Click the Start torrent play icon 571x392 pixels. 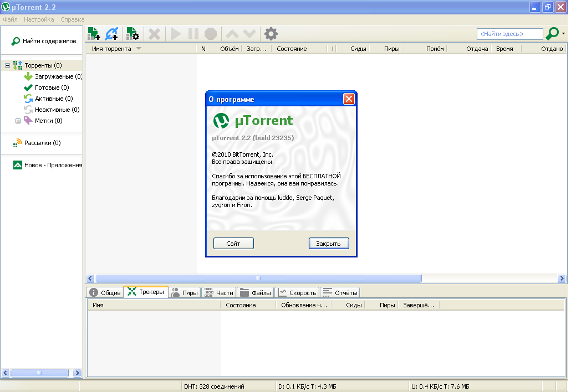point(176,34)
